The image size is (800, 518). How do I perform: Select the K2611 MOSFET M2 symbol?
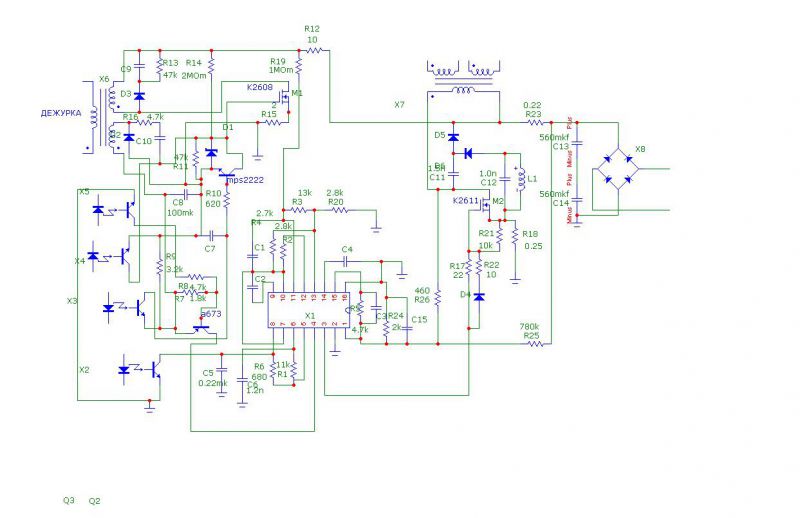488,207
